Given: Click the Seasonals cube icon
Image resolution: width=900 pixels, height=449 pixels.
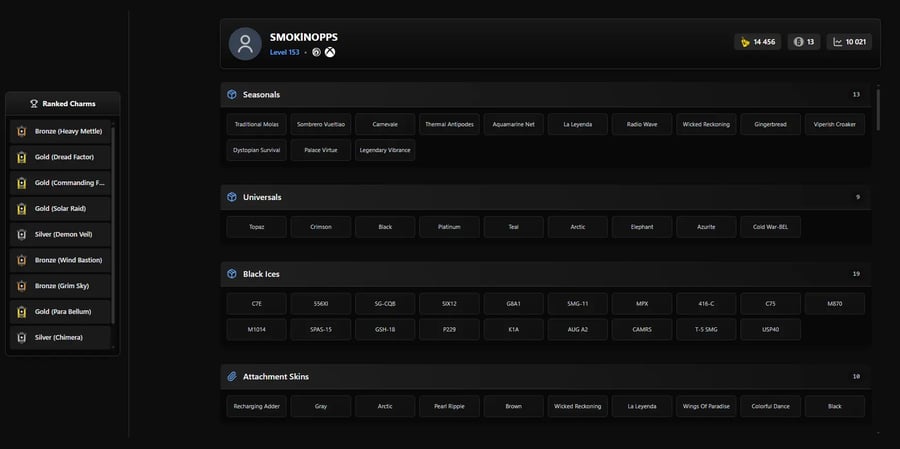Looking at the screenshot, I should tap(232, 95).
